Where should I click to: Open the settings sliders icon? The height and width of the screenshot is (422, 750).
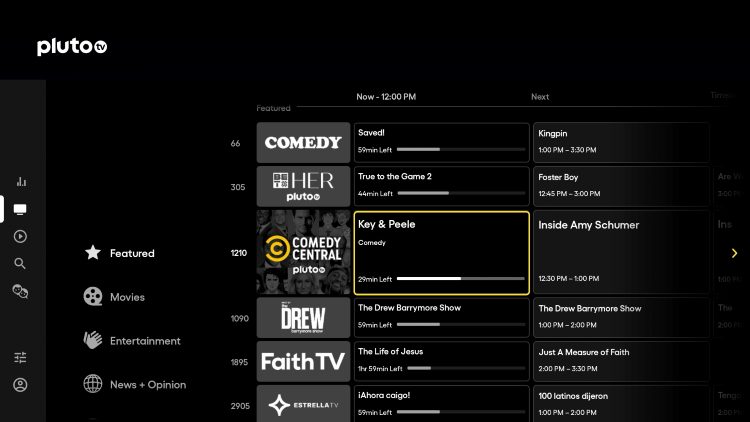coord(20,357)
